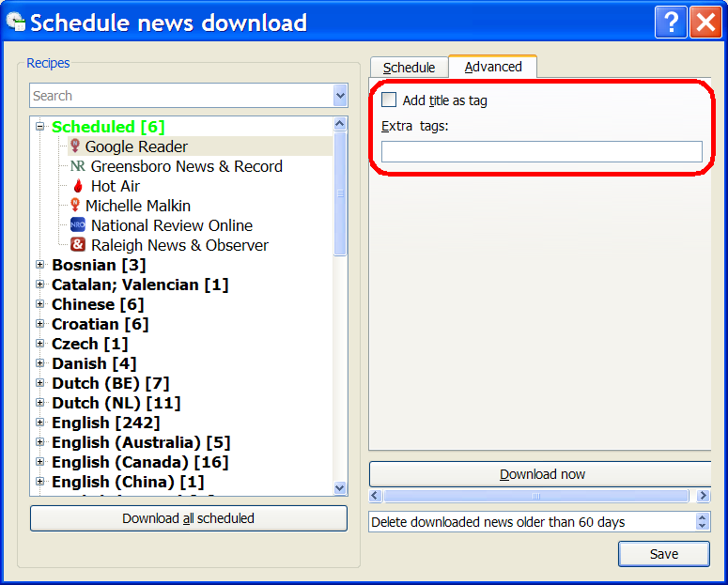Collapse the Scheduled [6] group
Image resolution: width=728 pixels, height=585 pixels.
click(40, 126)
